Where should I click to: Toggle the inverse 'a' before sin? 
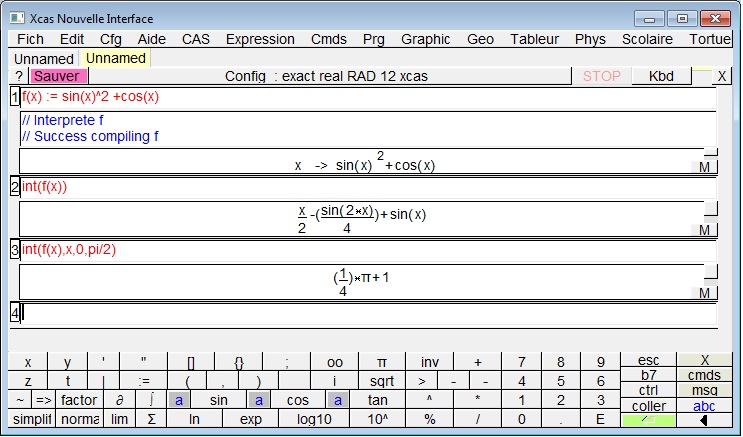tap(179, 400)
